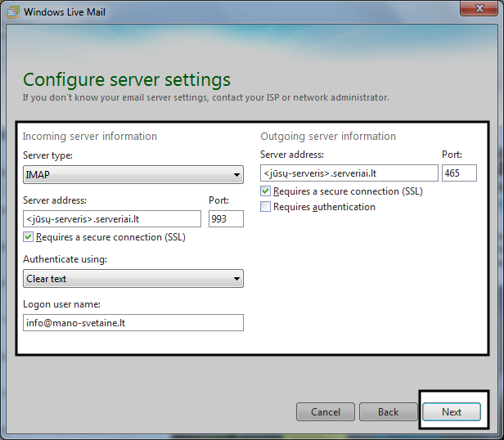Screen dimensions: 504x440
Task: Close the Windows Live Mail dialog
Action: point(481,10)
